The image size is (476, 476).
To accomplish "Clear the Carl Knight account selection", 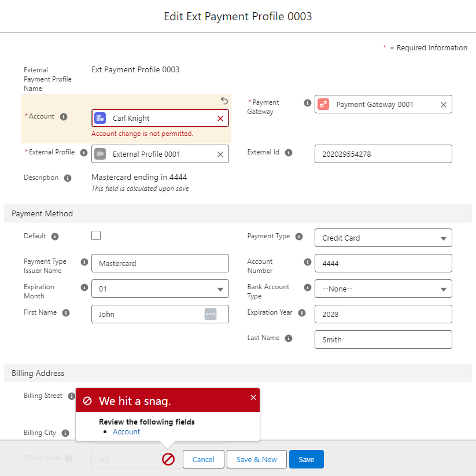I will (220, 119).
